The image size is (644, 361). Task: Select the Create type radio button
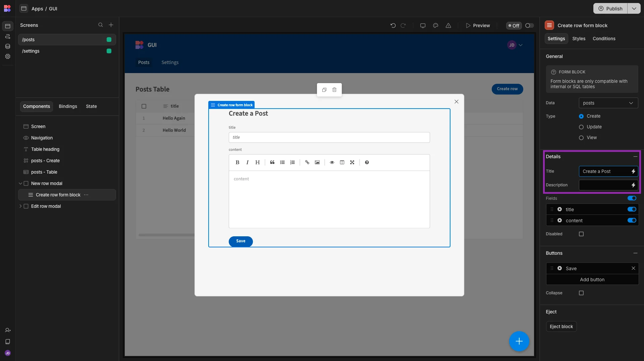(x=581, y=116)
